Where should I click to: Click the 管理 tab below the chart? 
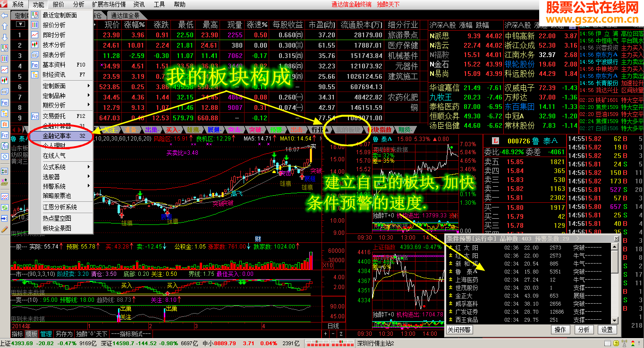tap(46, 334)
